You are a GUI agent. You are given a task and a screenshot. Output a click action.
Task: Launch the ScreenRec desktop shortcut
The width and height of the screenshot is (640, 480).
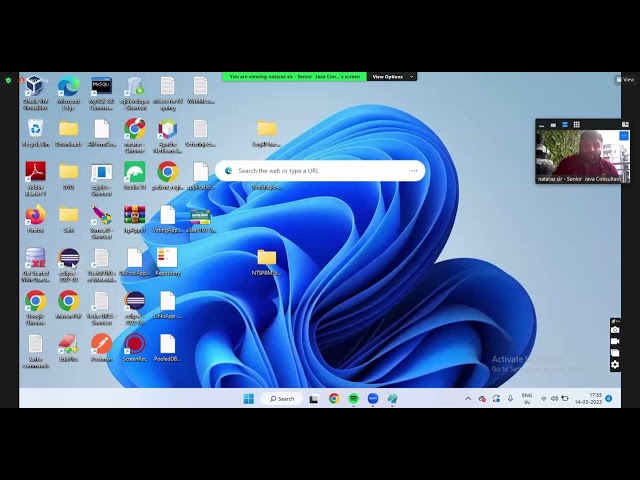134,343
